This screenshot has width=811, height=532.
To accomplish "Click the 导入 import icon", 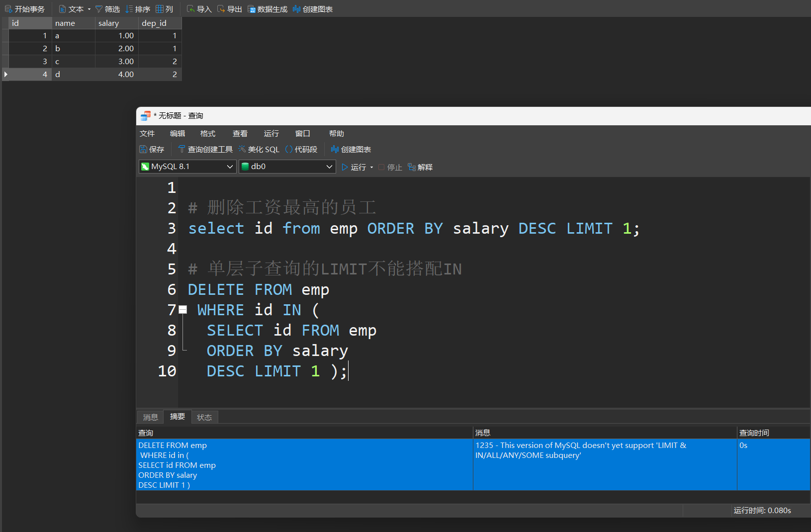I will click(x=190, y=9).
